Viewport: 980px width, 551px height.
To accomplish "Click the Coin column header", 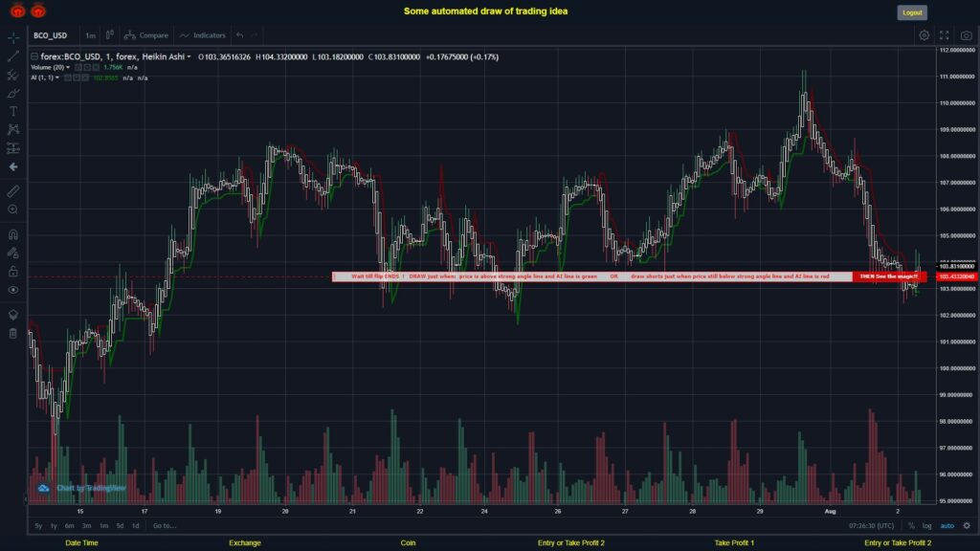I will (x=408, y=543).
